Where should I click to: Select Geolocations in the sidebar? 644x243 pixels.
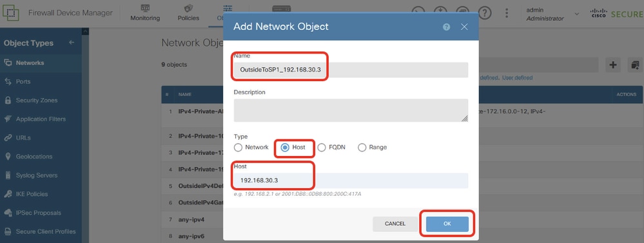click(41, 157)
